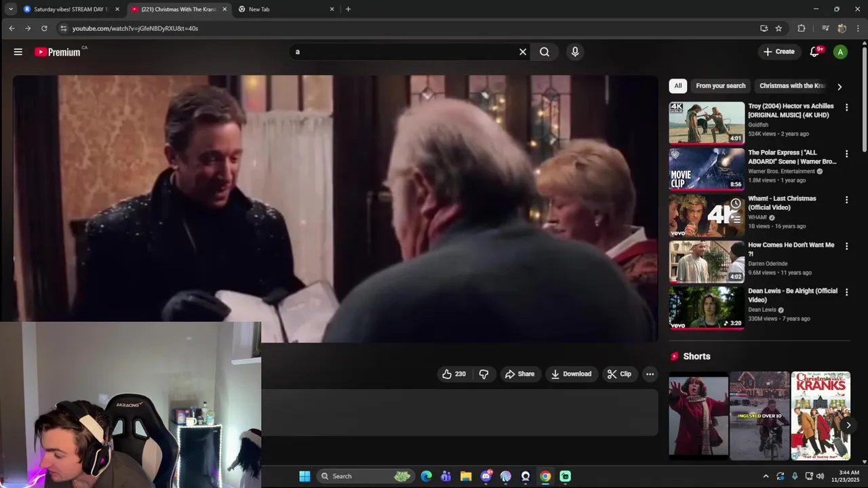The width and height of the screenshot is (868, 488).
Task: Like the video with 230 likes
Action: tap(454, 374)
